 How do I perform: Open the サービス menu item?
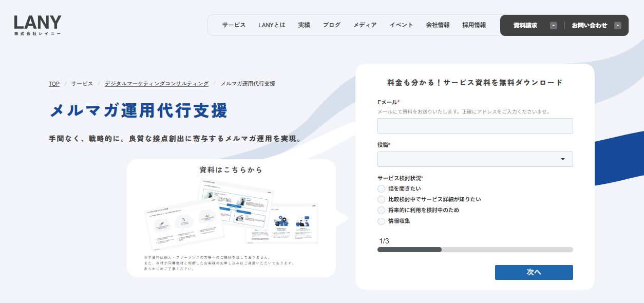(234, 25)
